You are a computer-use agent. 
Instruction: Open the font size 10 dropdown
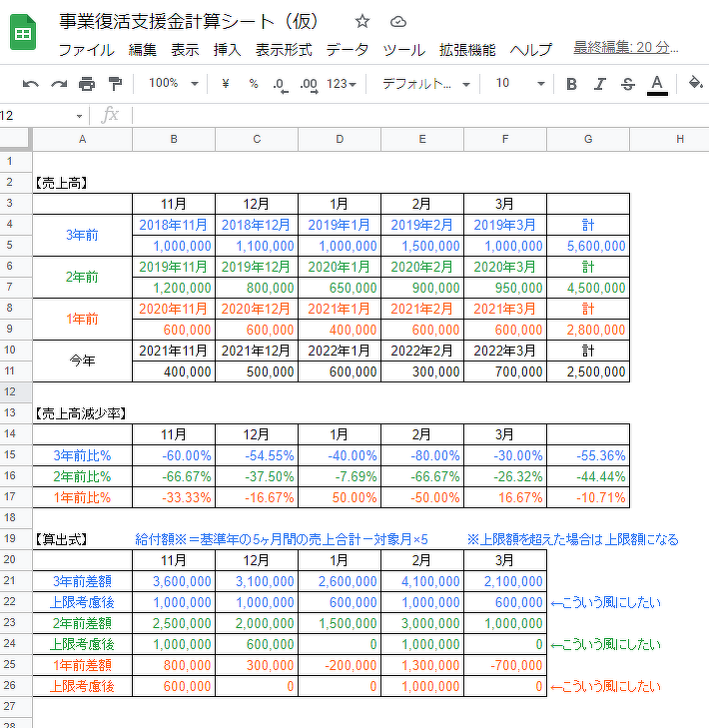(520, 84)
